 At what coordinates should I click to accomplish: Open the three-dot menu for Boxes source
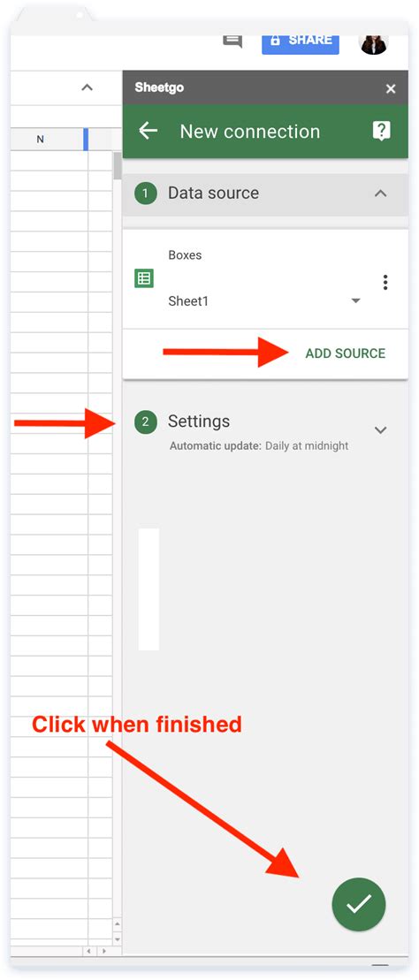coord(385,283)
